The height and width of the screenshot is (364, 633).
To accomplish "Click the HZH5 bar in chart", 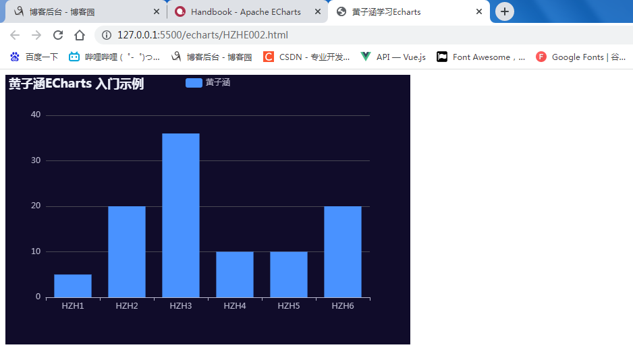I will [x=289, y=274].
